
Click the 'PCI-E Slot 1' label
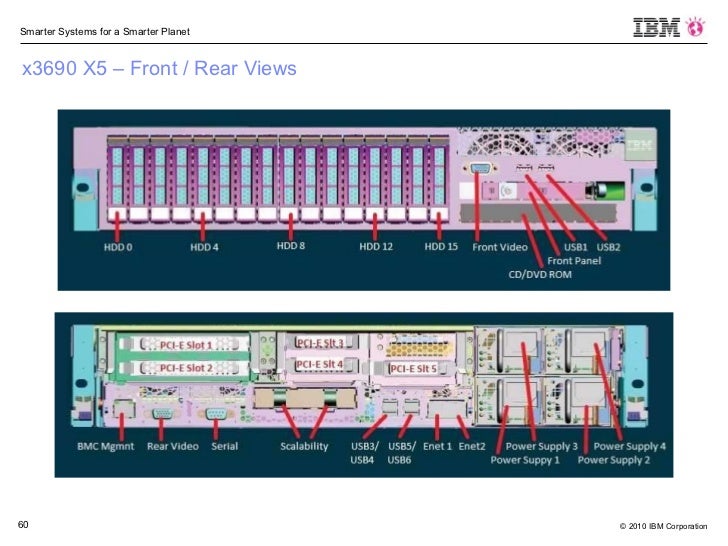(x=186, y=345)
